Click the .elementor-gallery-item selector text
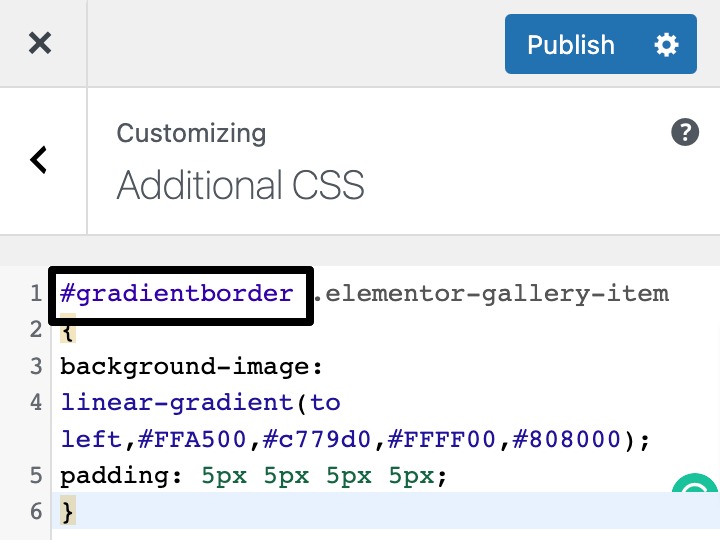This screenshot has height=540, width=720. 491,294
